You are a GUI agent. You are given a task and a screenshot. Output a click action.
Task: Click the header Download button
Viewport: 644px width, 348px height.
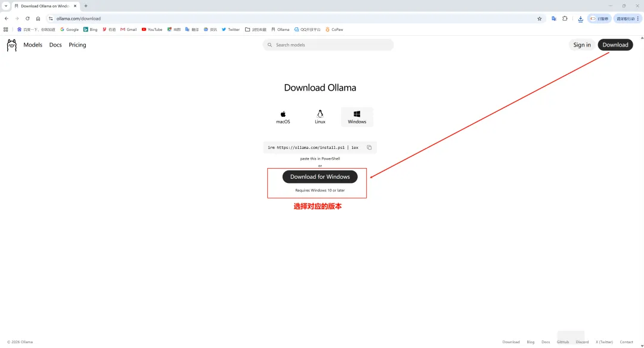pyautogui.click(x=615, y=45)
